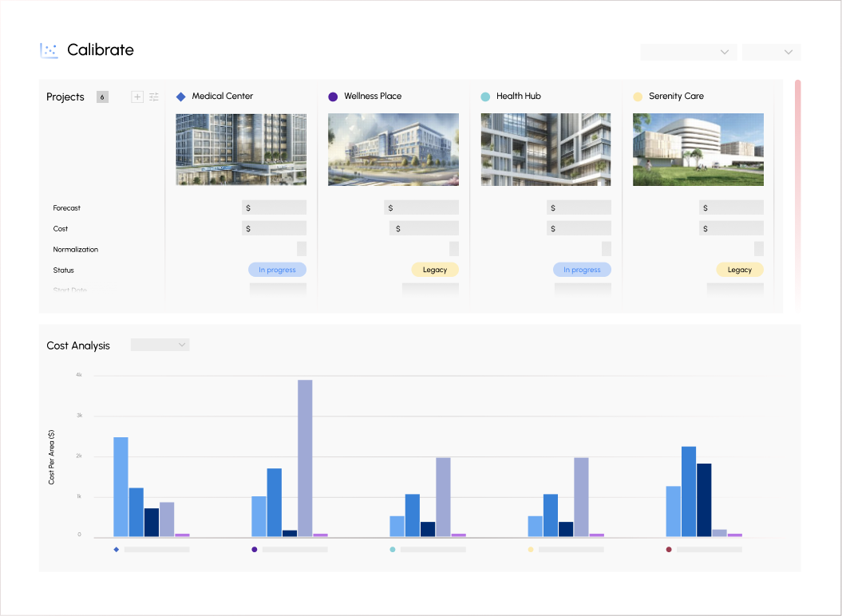Image resolution: width=842 pixels, height=616 pixels.
Task: Click Wellness Place's Legacy status badge
Action: pos(435,270)
